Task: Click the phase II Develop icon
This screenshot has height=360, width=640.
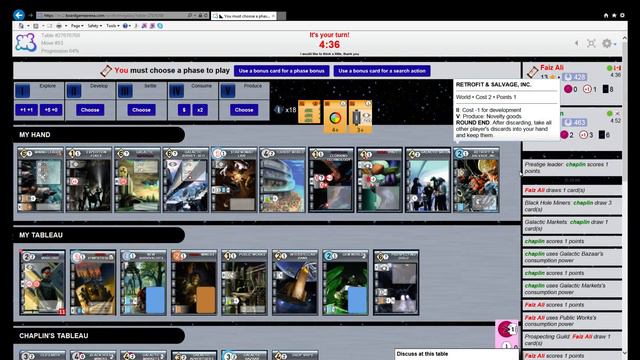Action: coord(74,90)
